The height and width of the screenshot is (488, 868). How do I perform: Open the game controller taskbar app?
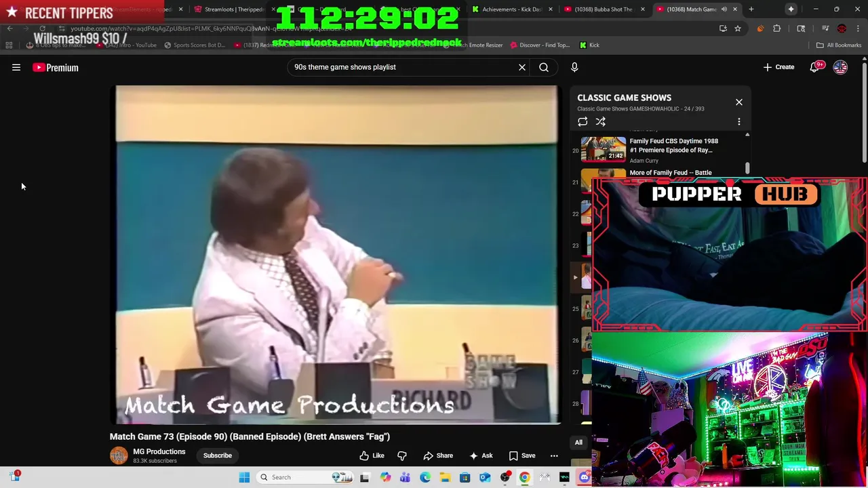point(545,477)
